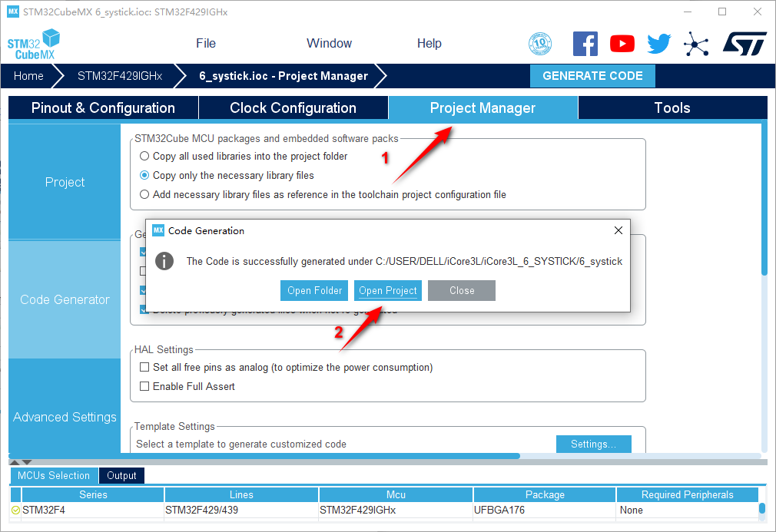Screen dimensions: 776x532
Task: Open the File menu
Action: tap(206, 43)
